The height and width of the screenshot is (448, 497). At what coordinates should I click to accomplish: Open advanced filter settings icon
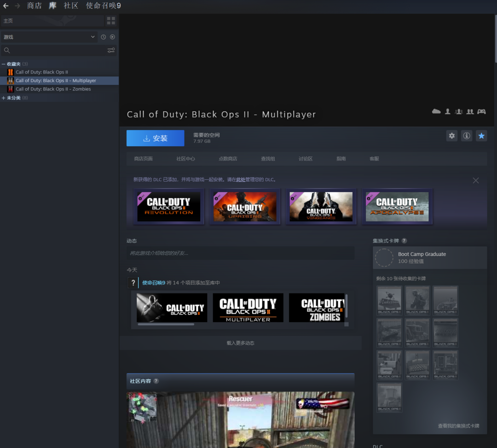pyautogui.click(x=111, y=51)
